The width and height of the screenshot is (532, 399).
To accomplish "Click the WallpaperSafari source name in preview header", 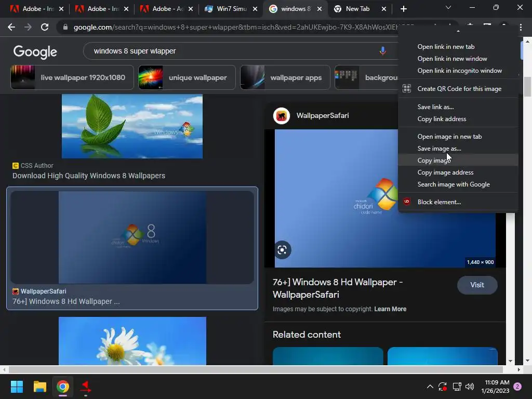I will point(323,116).
